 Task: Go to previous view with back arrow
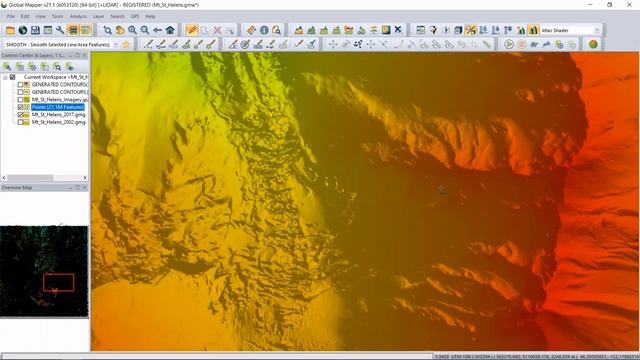157,30
